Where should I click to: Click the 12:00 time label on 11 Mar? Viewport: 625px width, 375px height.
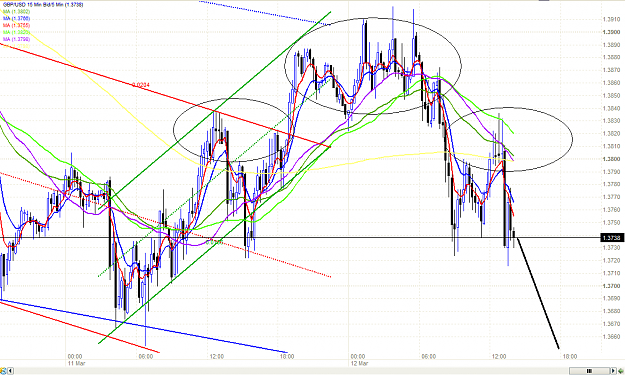pos(216,357)
